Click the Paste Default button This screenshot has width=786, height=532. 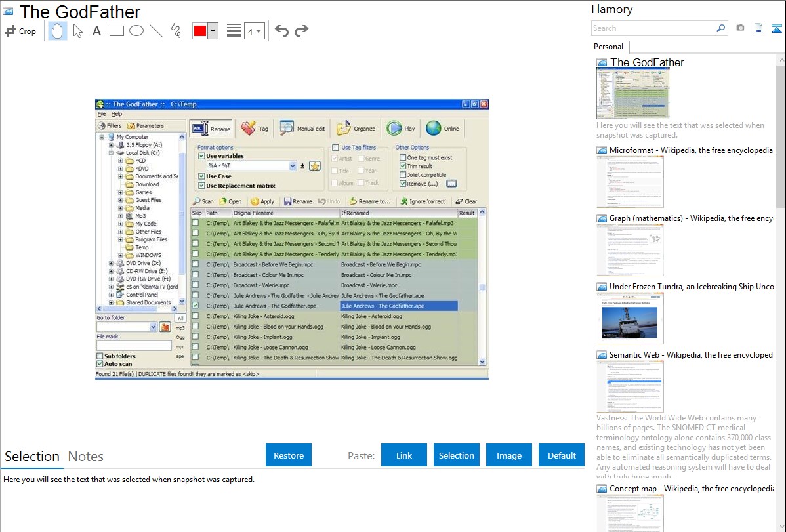562,455
